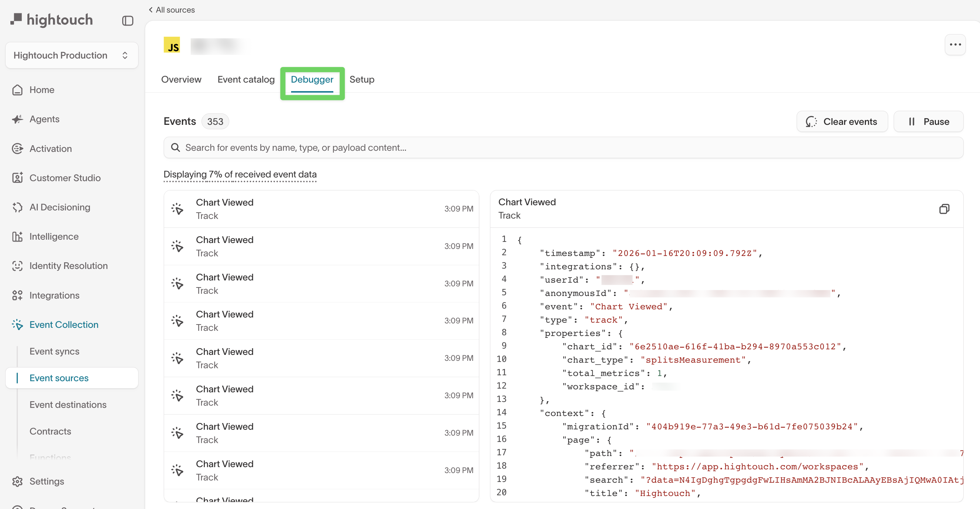Switch to the Event catalog tab
The height and width of the screenshot is (509, 980).
(x=246, y=80)
